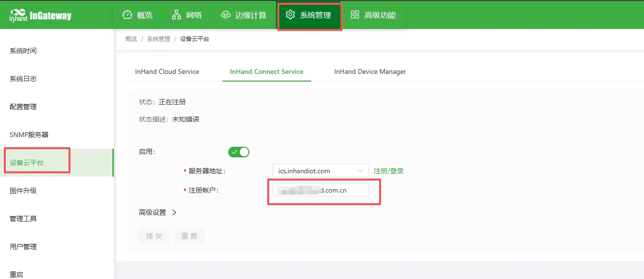Image resolution: width=644 pixels, height=279 pixels.
Task: Open 管理工具 in the sidebar
Action: pos(57,219)
